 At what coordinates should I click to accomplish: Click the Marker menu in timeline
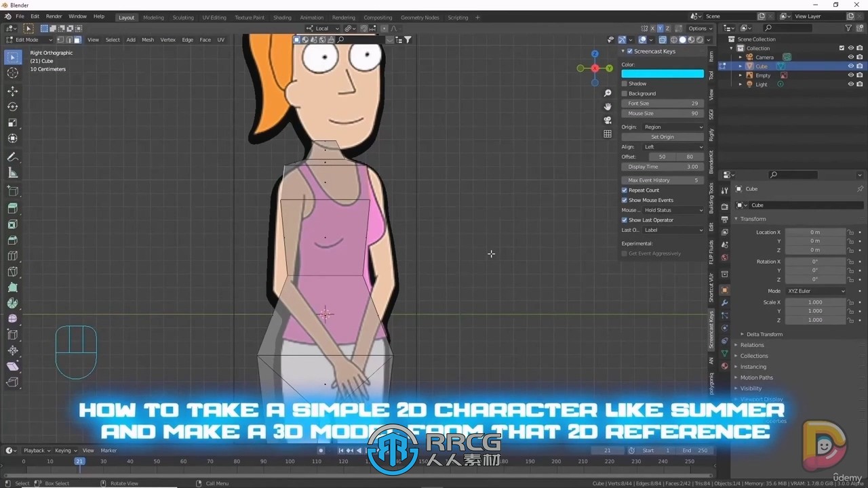coord(108,451)
